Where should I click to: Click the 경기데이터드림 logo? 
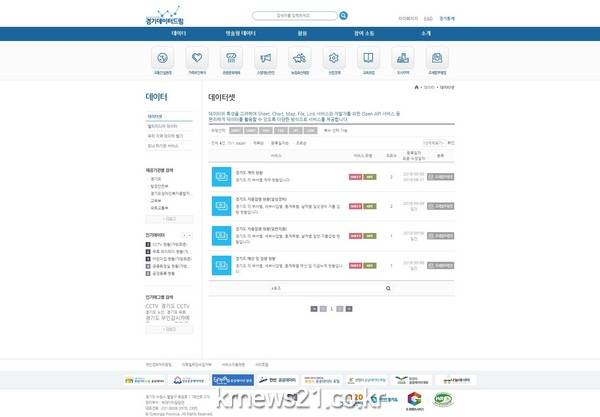[165, 17]
